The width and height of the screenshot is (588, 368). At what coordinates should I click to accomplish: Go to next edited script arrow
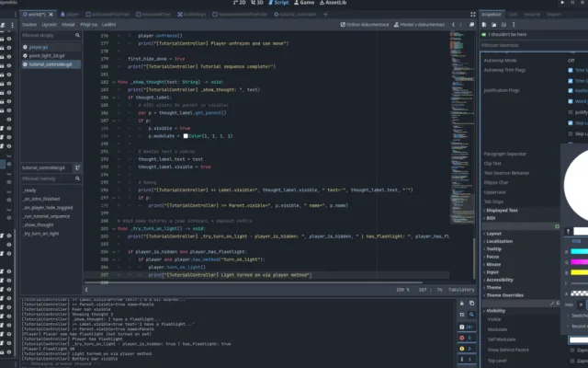(460, 25)
